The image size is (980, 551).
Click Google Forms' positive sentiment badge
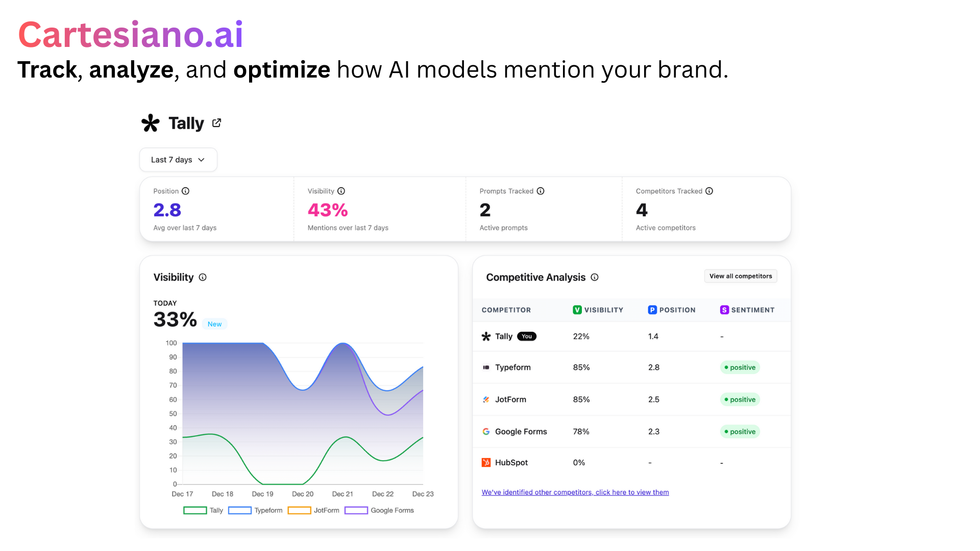(x=740, y=431)
